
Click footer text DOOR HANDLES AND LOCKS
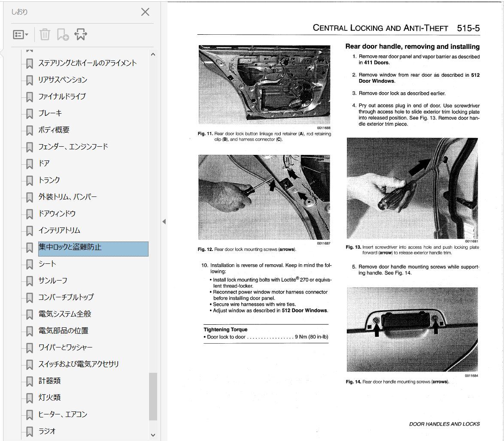click(444, 424)
